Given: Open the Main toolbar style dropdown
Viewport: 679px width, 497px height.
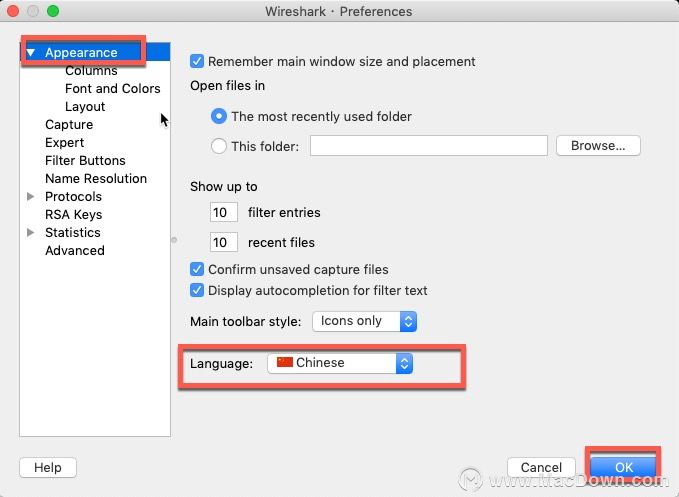Looking at the screenshot, I should pos(364,321).
